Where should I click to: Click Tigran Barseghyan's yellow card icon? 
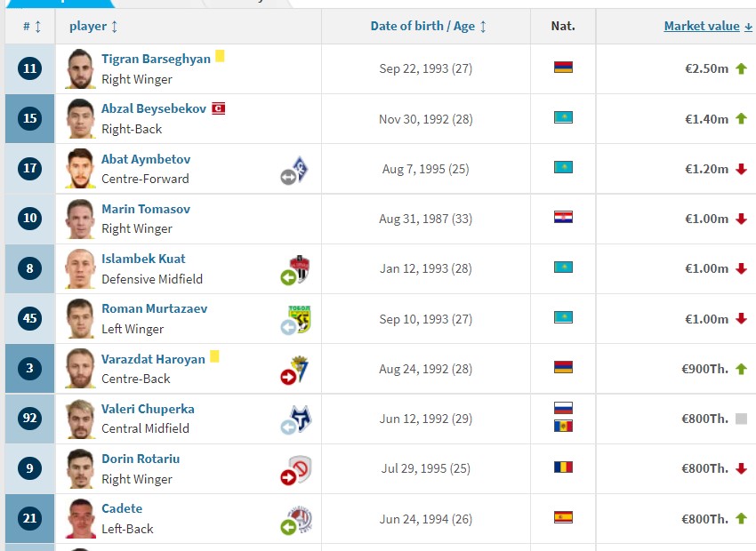(220, 56)
